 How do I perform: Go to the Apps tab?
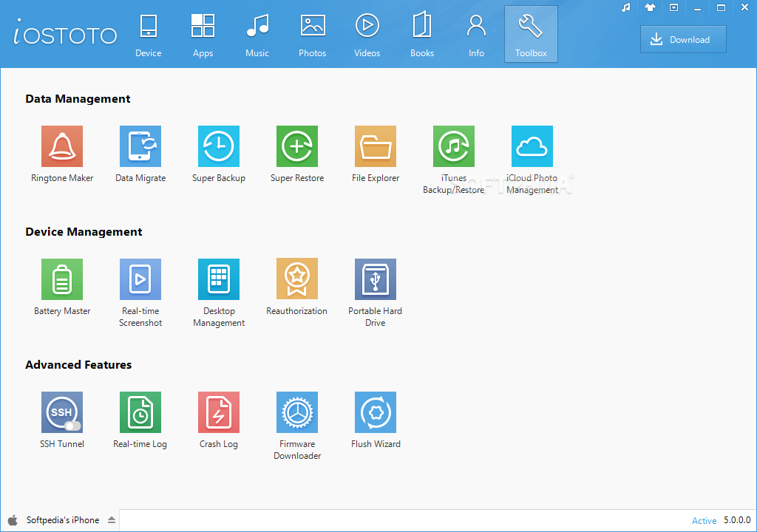[203, 35]
